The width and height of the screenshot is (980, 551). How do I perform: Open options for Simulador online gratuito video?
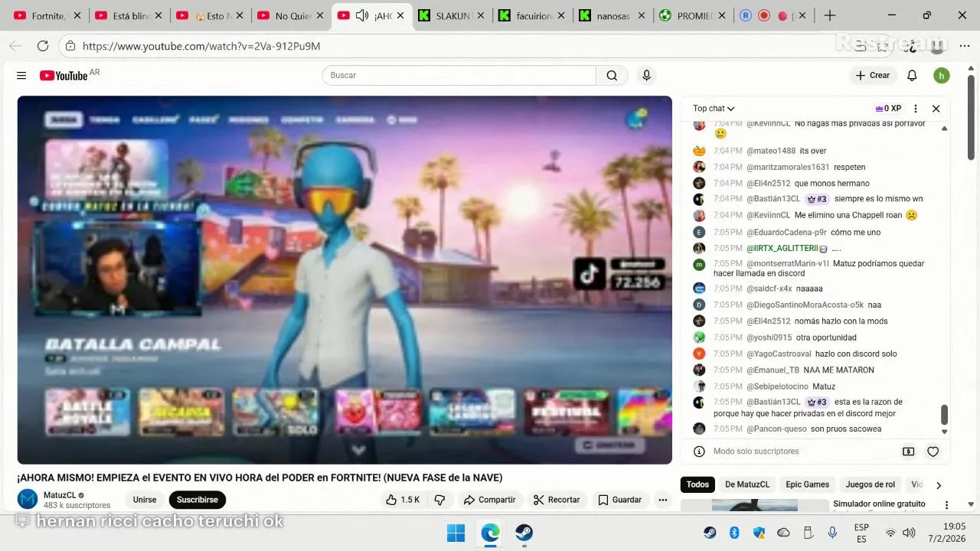[946, 505]
